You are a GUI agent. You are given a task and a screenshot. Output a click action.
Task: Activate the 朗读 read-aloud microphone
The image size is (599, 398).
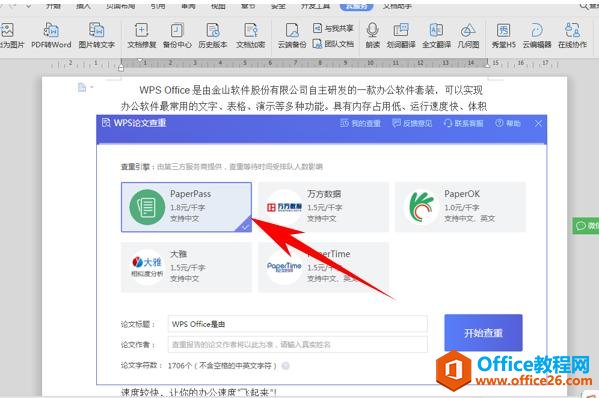(372, 35)
